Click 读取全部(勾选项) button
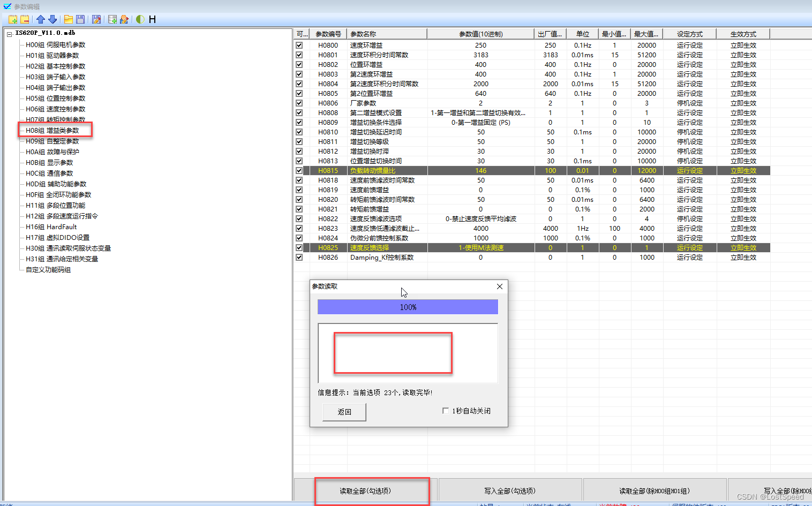The height and width of the screenshot is (506, 812). click(x=365, y=491)
